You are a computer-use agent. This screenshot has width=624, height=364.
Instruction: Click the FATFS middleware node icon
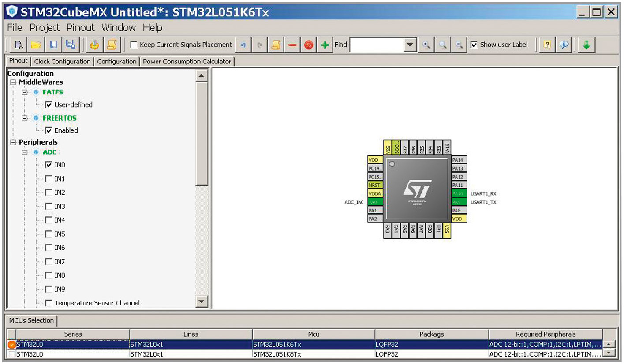[36, 92]
